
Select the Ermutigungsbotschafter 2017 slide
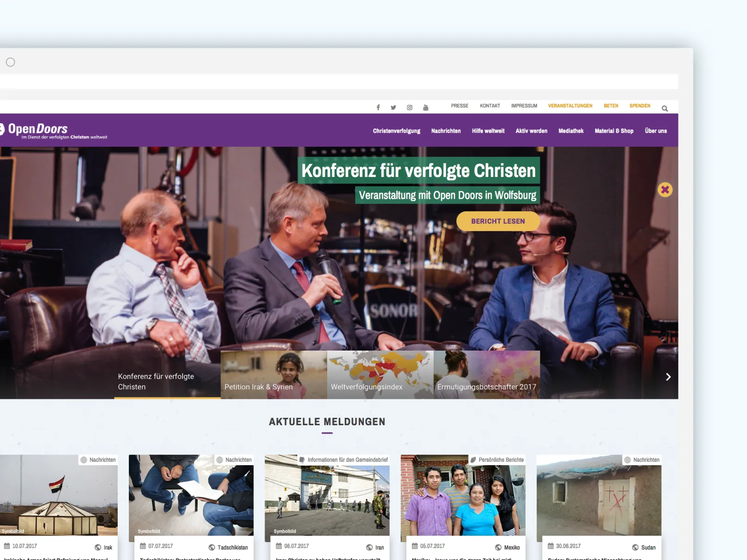(487, 375)
